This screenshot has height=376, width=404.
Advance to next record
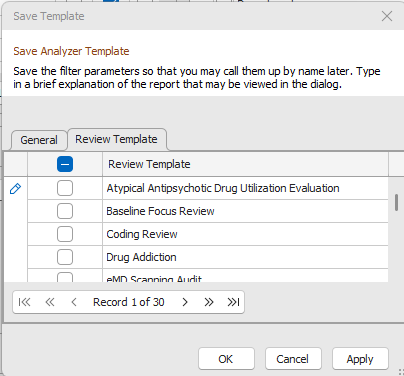click(x=185, y=302)
